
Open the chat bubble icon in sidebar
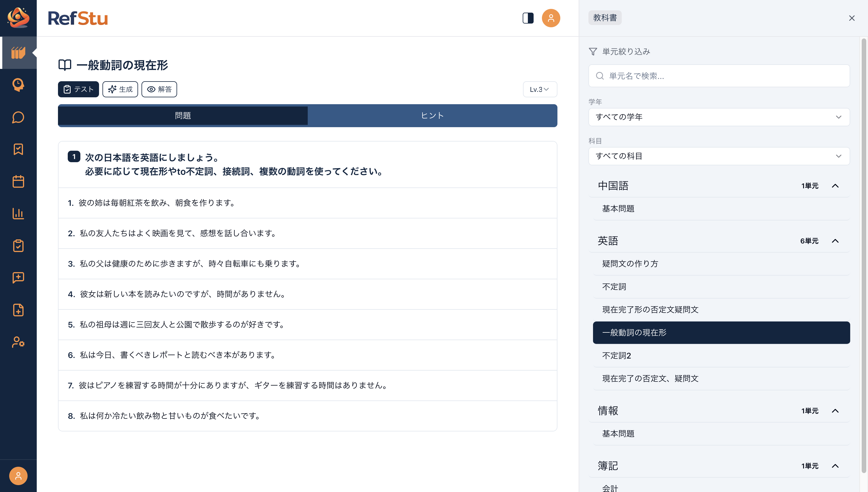point(18,117)
